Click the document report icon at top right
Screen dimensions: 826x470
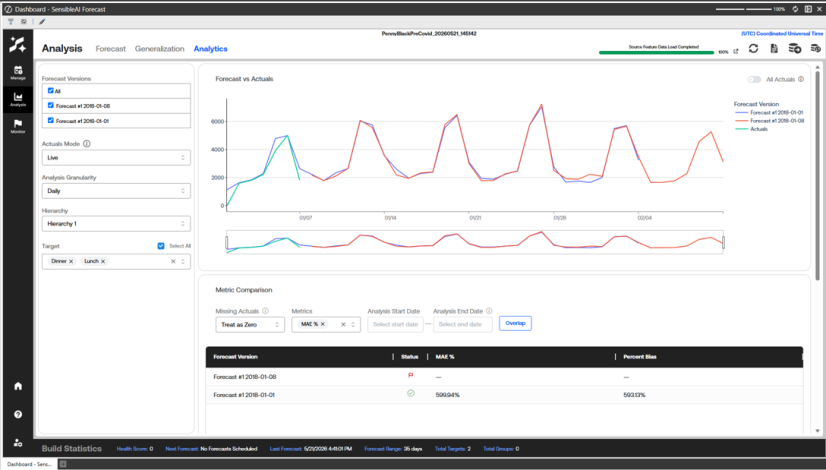tap(774, 48)
